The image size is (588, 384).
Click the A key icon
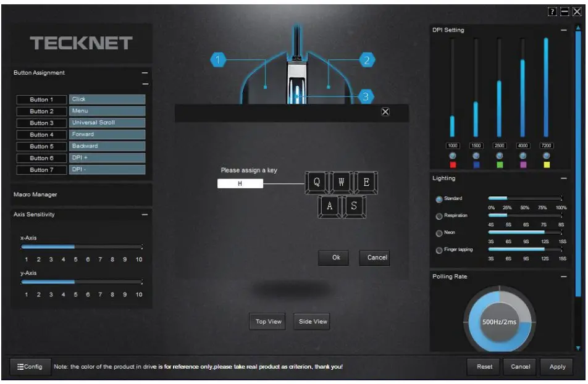pos(329,206)
